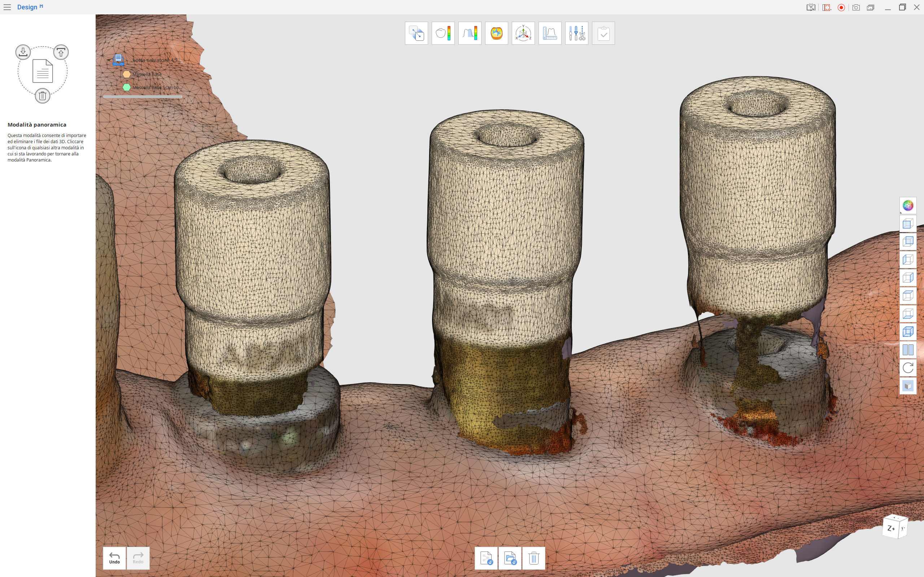This screenshot has width=924, height=577.
Task: Collapse the liotta salvatore project tree arrow
Action: point(109,60)
